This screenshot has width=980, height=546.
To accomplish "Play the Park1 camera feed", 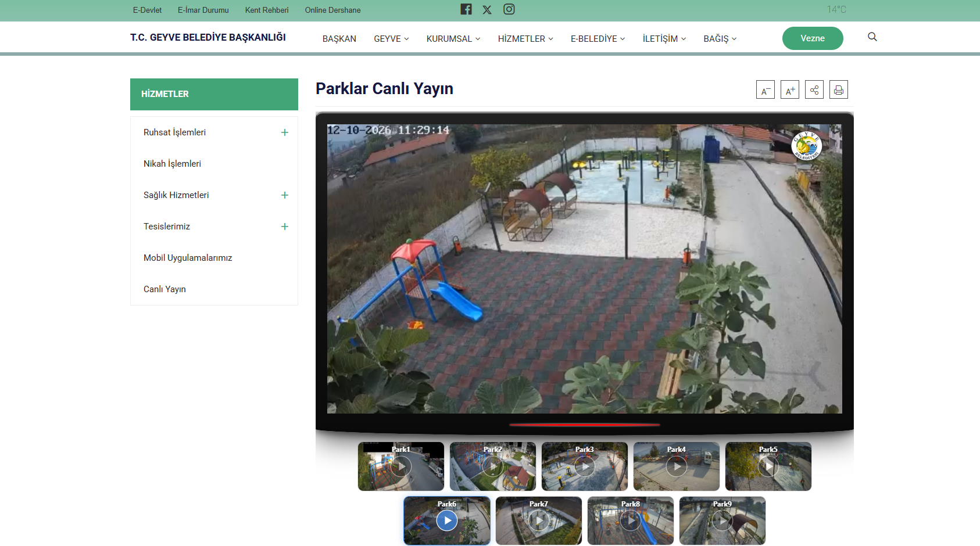I will click(401, 466).
